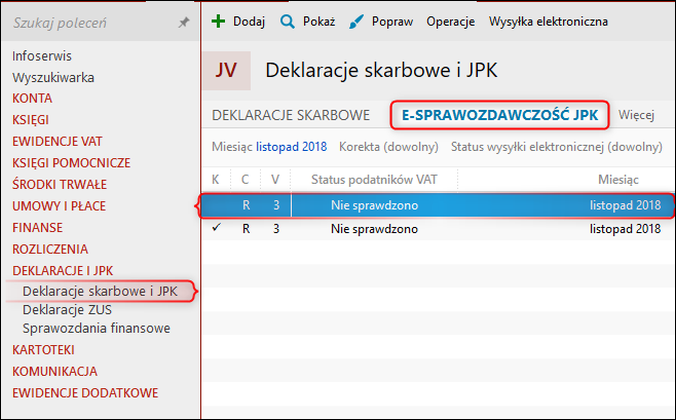Switch to the E-Sprawozdawczość JPK tab
Image resolution: width=676 pixels, height=420 pixels.
500,115
